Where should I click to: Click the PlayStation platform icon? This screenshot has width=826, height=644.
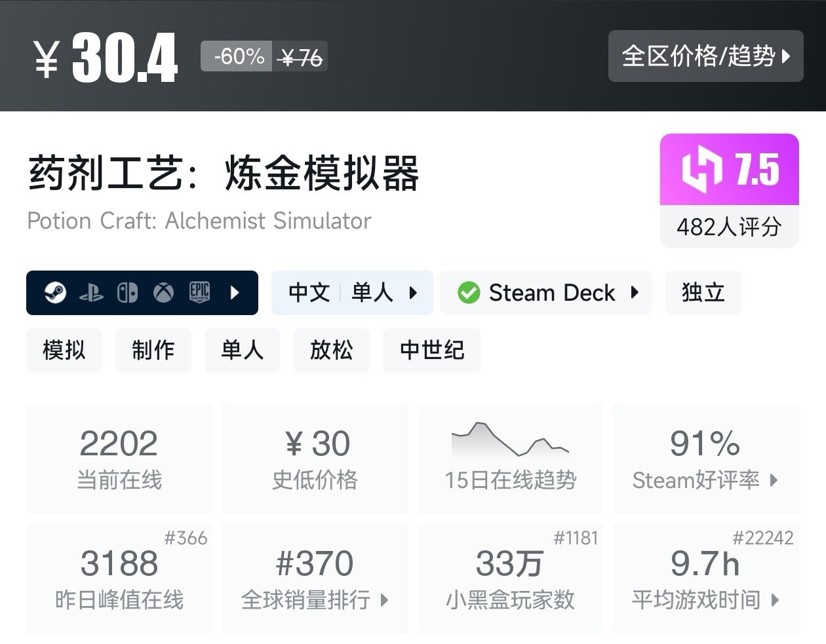click(91, 293)
